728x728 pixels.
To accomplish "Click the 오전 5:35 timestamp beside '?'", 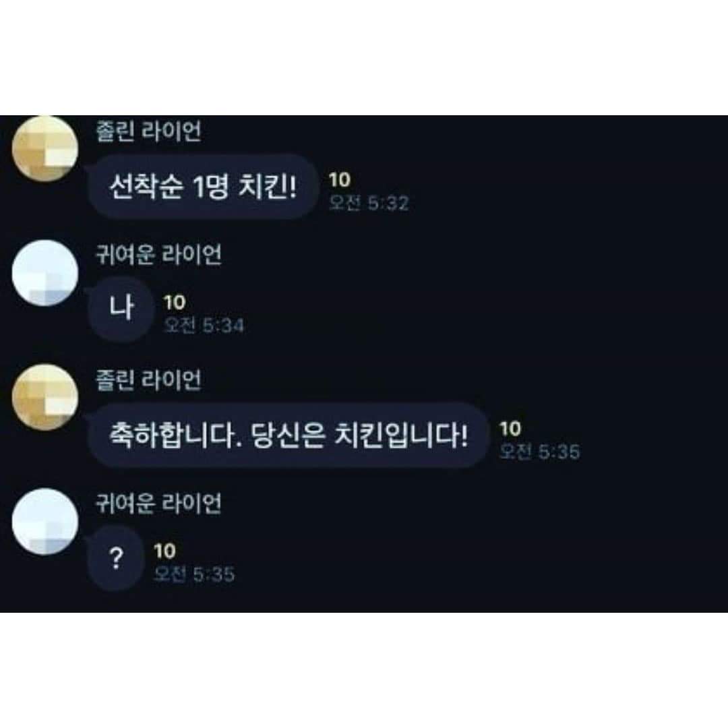I will [x=194, y=574].
